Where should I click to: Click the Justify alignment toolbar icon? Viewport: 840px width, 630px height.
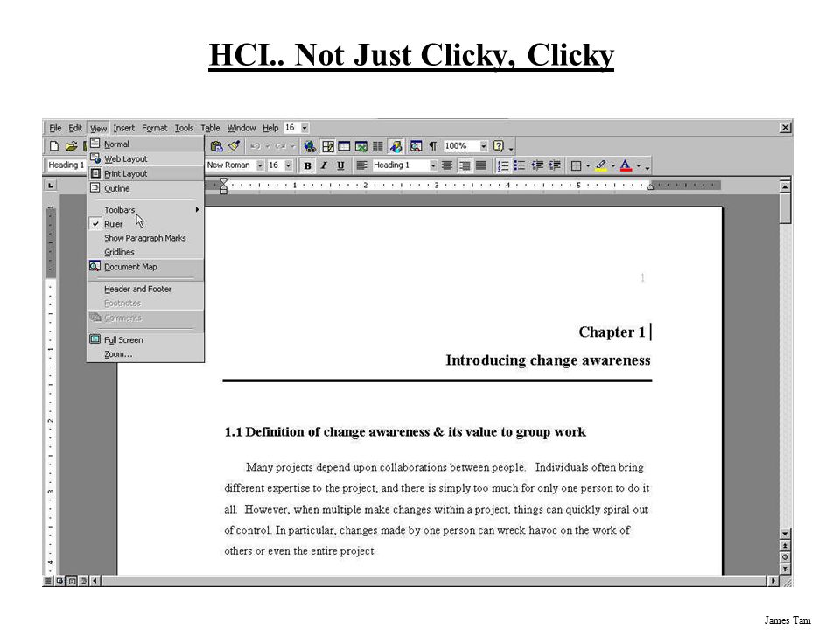coord(481,165)
